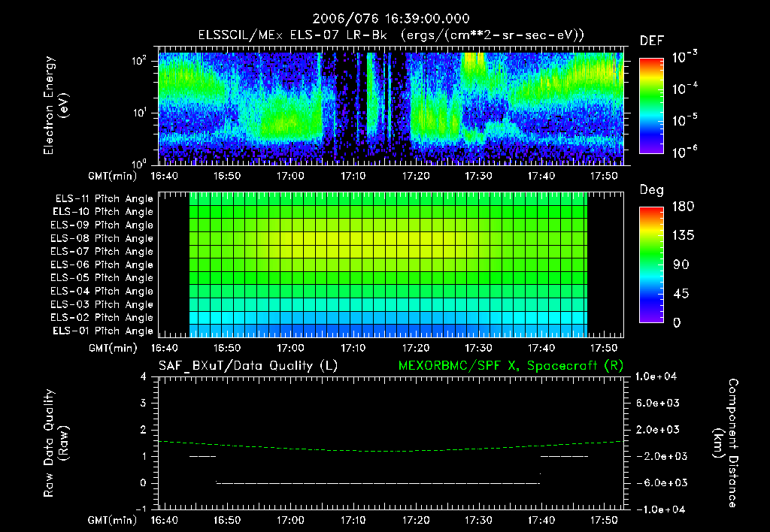Click the '6.0e+03' positive distance axis value
Image resolution: width=770 pixels, height=532 pixels.
[657, 403]
